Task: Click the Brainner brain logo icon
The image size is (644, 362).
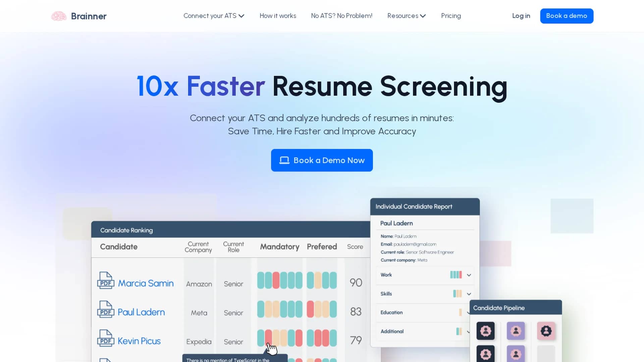Action: click(59, 16)
